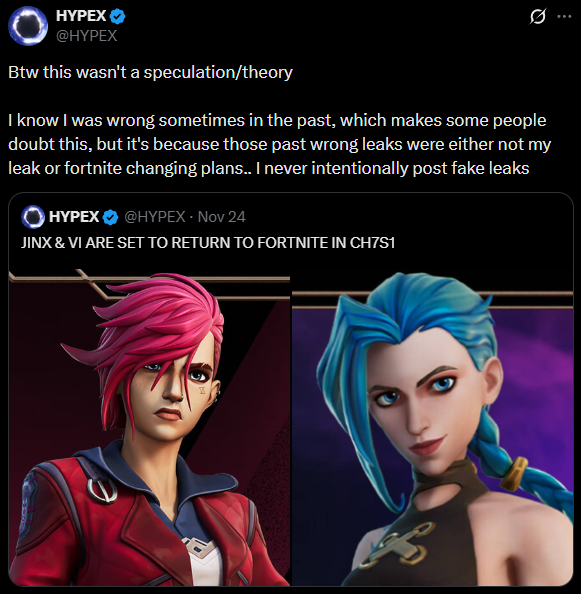Open the HYPEX name in the quoted post

pyautogui.click(x=74, y=217)
